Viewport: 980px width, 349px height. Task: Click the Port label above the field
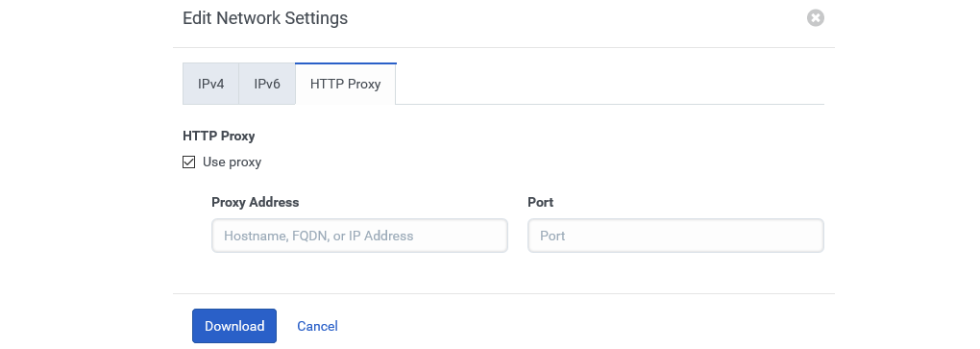(x=541, y=202)
